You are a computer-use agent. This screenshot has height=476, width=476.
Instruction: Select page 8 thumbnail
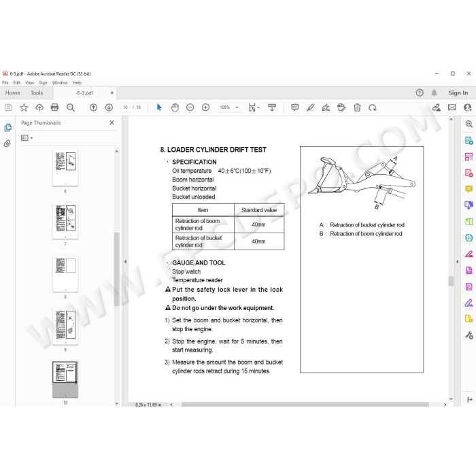click(x=65, y=273)
